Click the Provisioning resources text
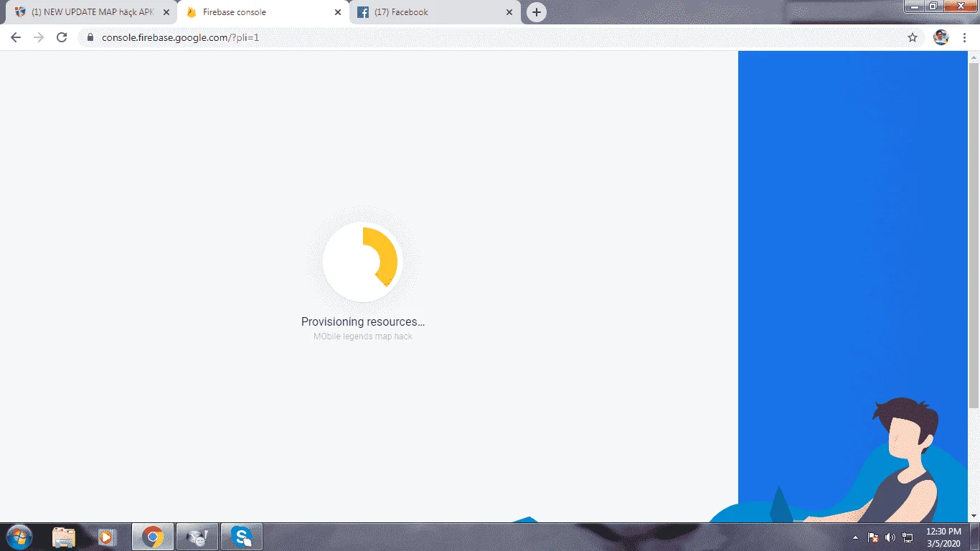 pos(363,321)
